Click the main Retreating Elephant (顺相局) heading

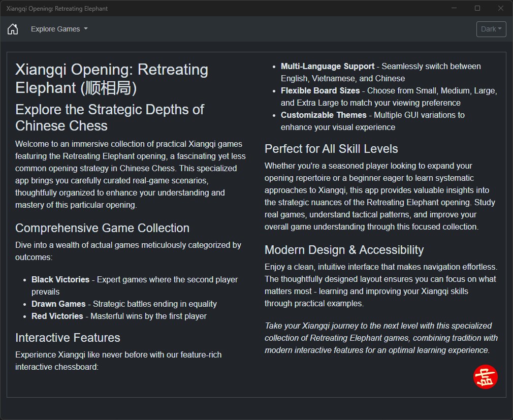tap(112, 79)
